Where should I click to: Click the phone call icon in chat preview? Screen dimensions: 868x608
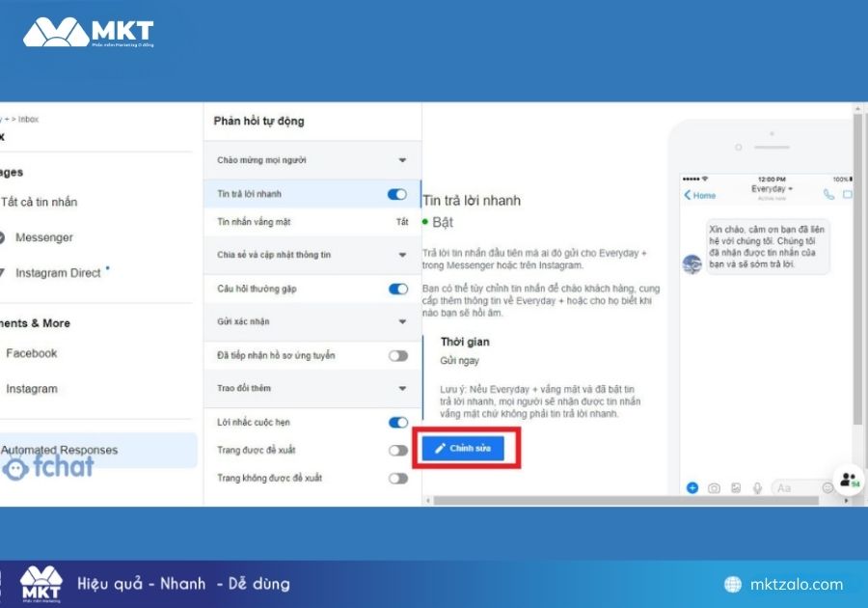tap(828, 194)
